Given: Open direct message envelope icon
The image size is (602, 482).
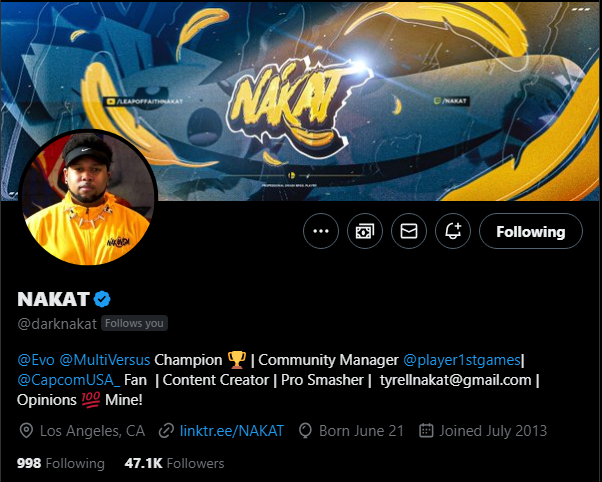Looking at the screenshot, I should click(x=409, y=231).
